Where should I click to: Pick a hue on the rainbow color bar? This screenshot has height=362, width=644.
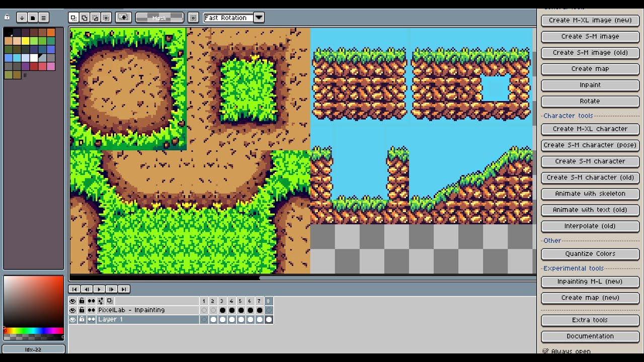34,331
